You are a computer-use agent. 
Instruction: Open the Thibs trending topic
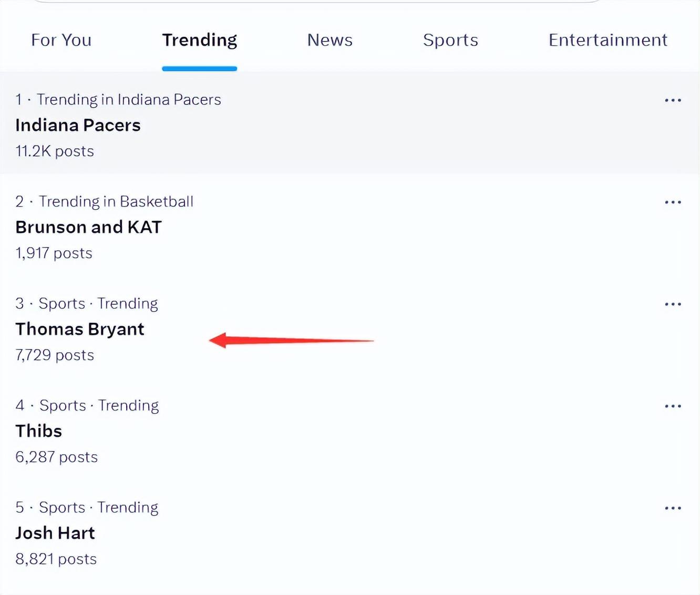point(39,431)
